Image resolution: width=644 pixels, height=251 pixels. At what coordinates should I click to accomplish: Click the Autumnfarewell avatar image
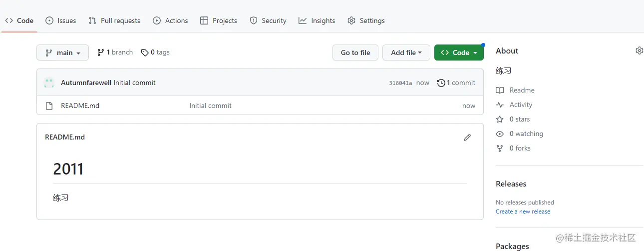point(49,82)
